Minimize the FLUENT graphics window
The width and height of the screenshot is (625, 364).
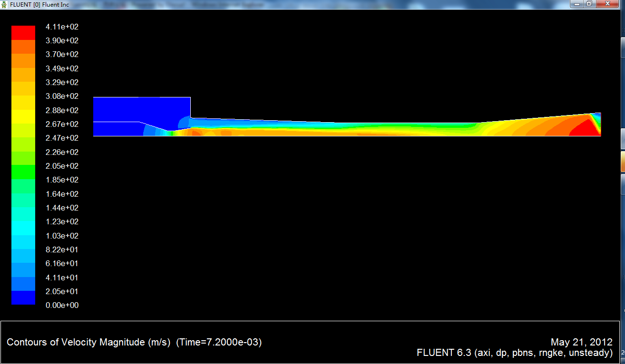pos(578,4)
